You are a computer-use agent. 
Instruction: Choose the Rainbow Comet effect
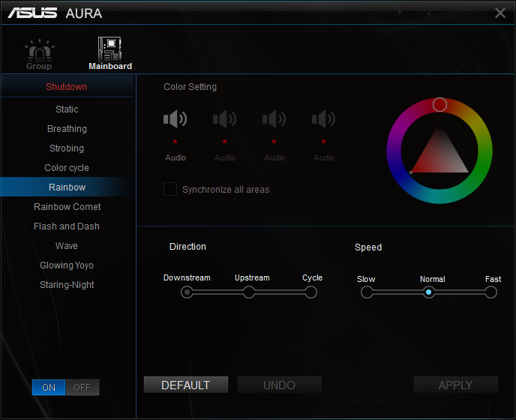tap(67, 207)
